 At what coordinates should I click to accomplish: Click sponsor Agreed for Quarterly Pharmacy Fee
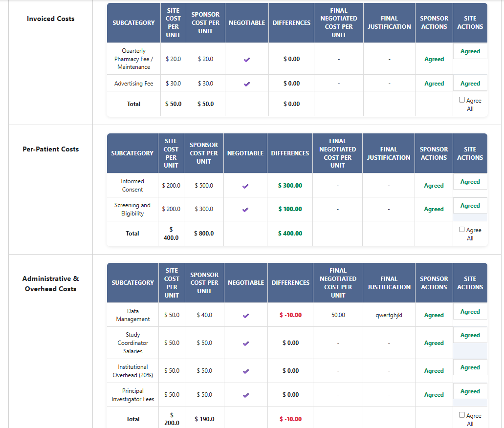[x=434, y=59]
